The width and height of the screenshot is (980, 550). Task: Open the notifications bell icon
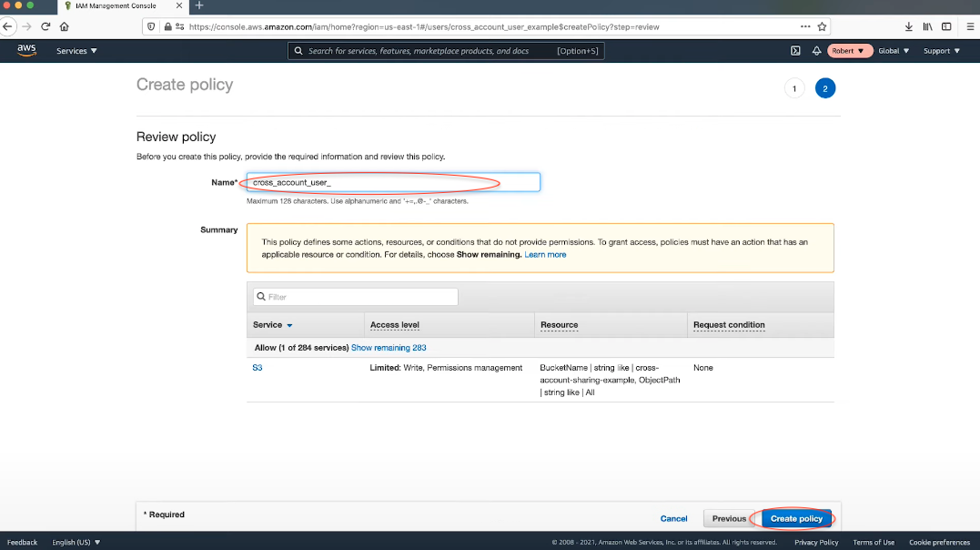816,51
